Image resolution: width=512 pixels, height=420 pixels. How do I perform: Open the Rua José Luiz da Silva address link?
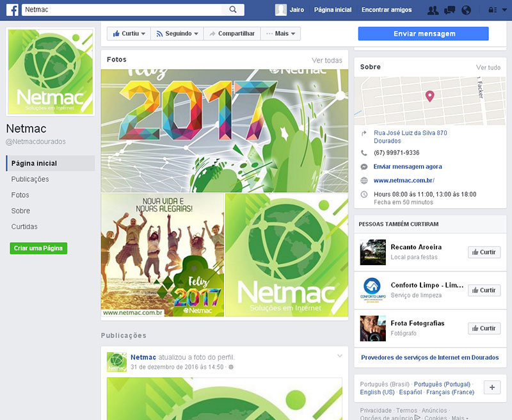[410, 137]
